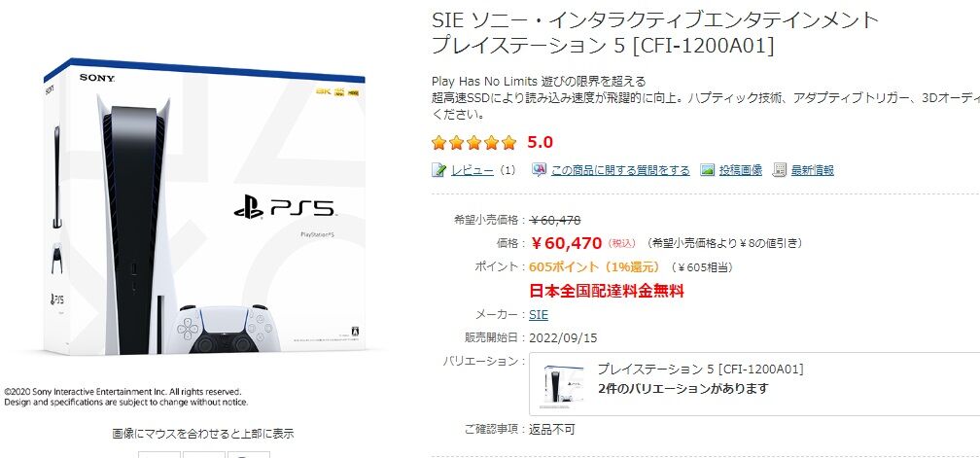
Task: Click the price ¥60,470
Action: (x=566, y=243)
